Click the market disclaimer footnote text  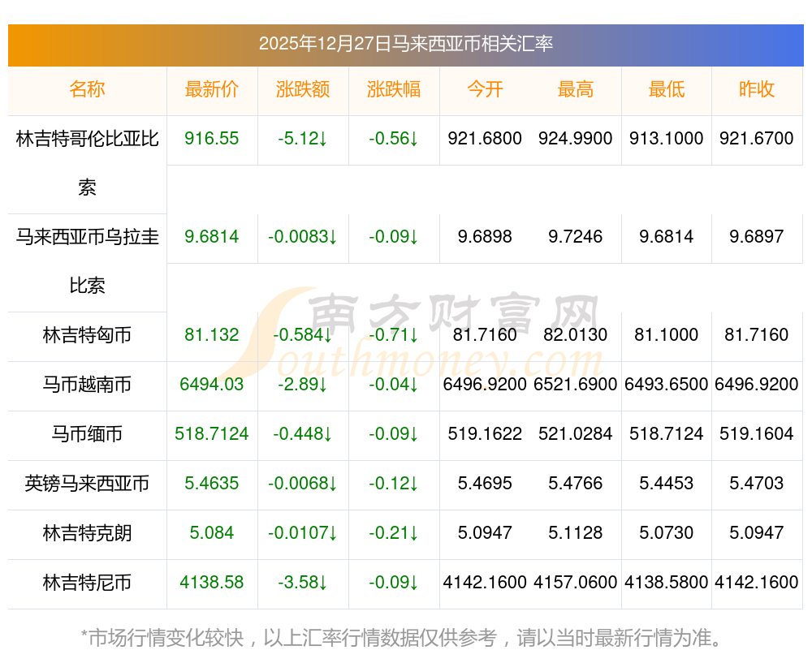(x=402, y=638)
